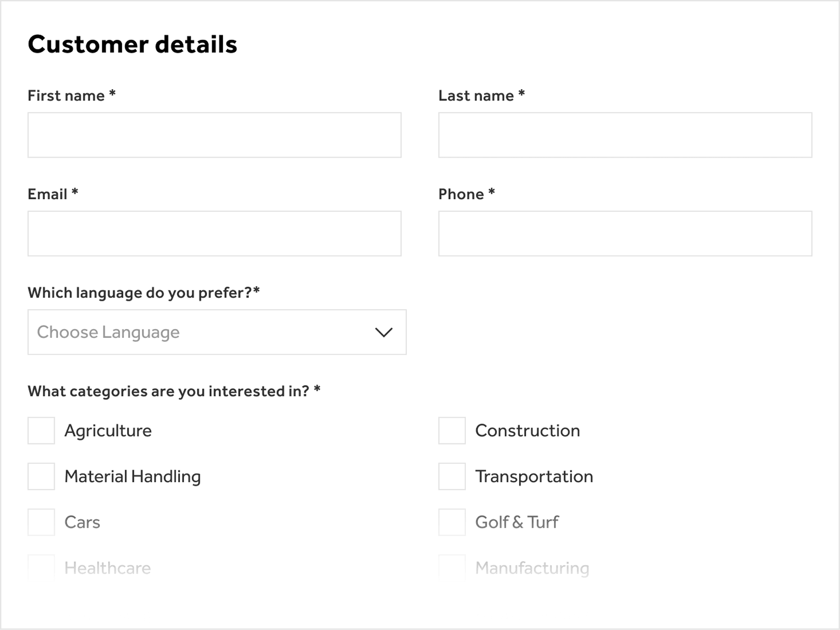Click the language dropdown chevron arrow
This screenshot has height=630, width=840.
coord(384,332)
